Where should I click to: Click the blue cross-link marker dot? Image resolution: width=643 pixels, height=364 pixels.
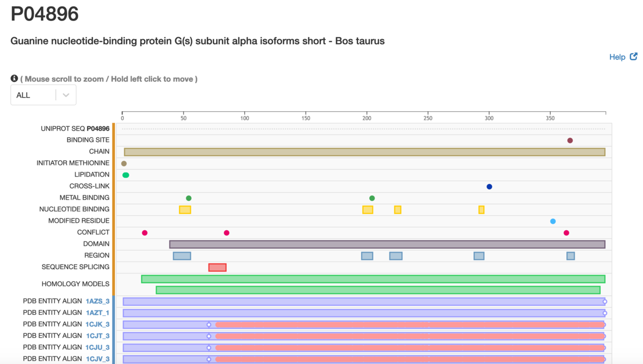(489, 187)
